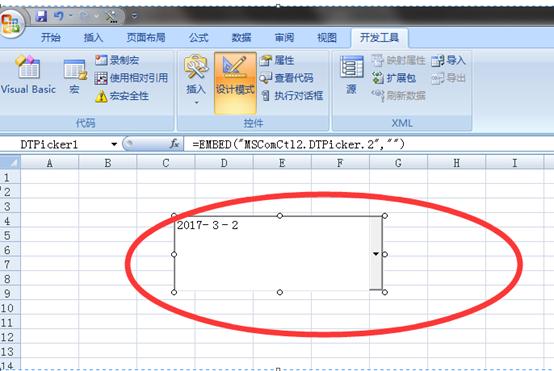The height and width of the screenshot is (371, 554).
Task: Switch to the 审阅 tab
Action: (284, 37)
